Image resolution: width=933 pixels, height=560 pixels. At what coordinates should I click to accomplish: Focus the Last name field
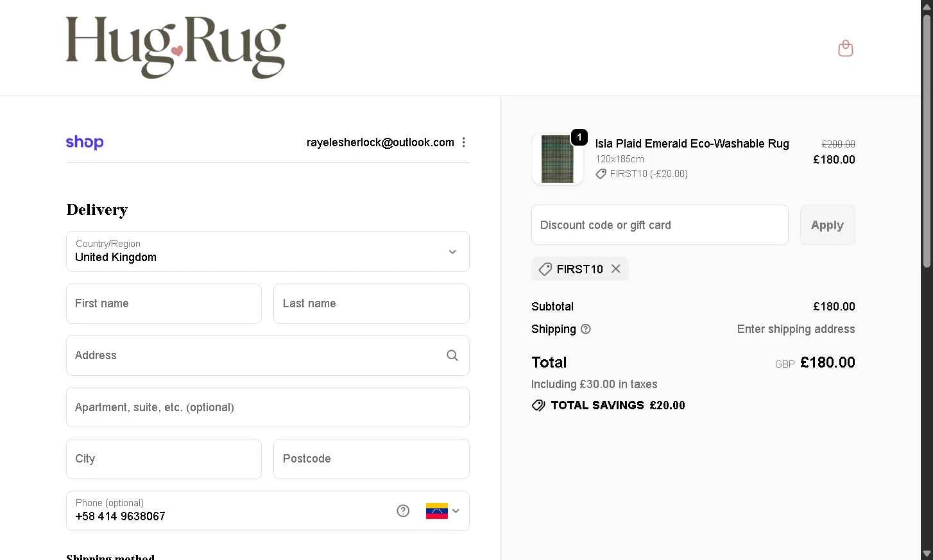pyautogui.click(x=372, y=303)
